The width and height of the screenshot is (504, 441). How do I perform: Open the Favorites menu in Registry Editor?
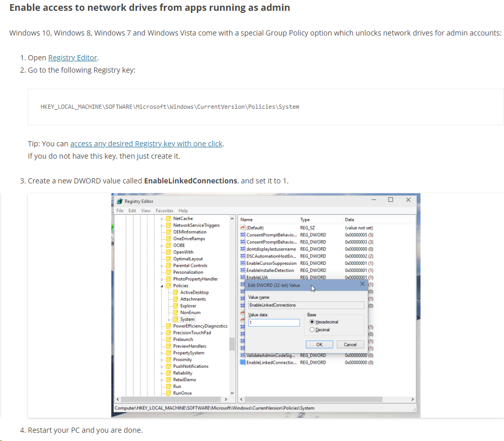point(164,211)
